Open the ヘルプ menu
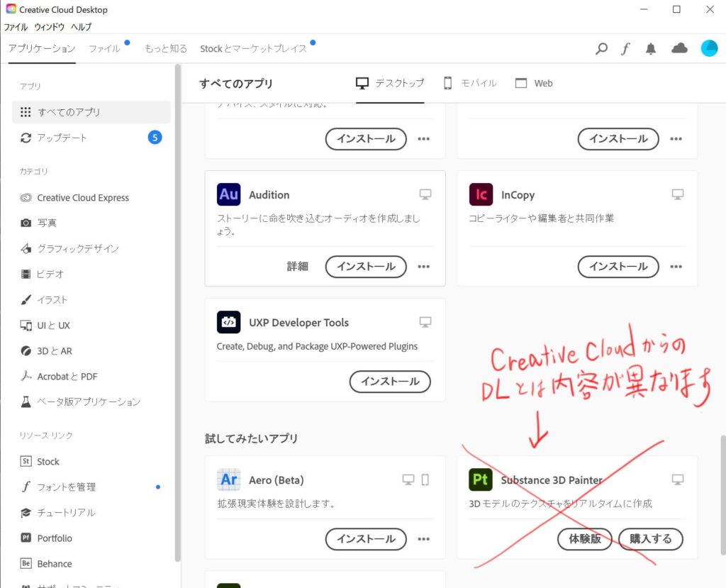726x588 pixels. coord(81,27)
